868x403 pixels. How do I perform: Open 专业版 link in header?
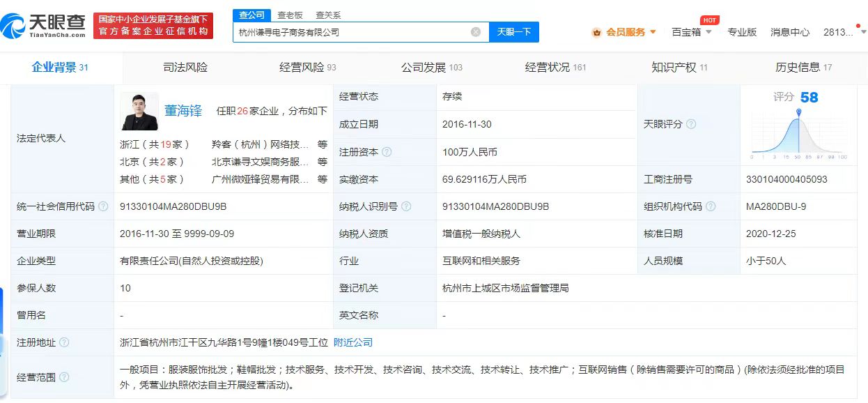click(x=742, y=32)
